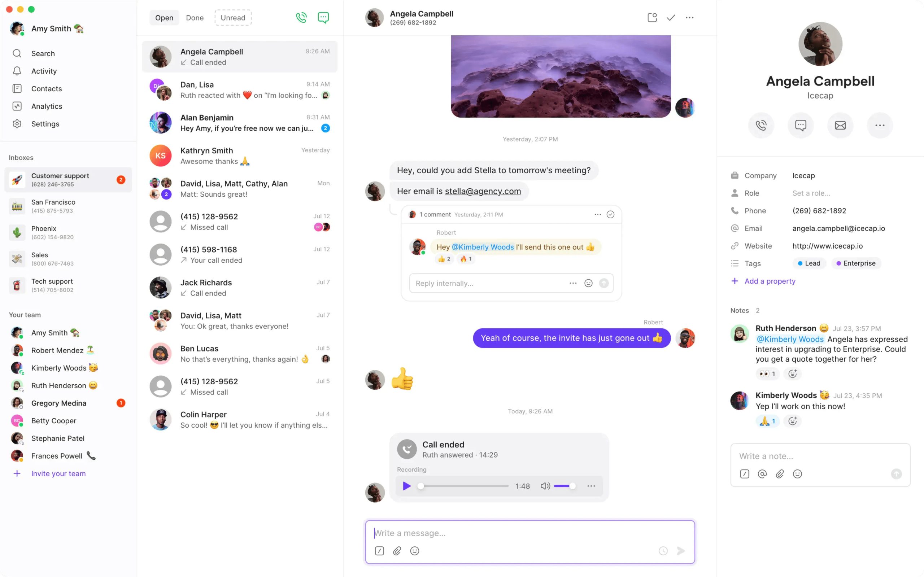Open the more options ellipsis icon in header
The image size is (924, 577).
click(x=690, y=17)
